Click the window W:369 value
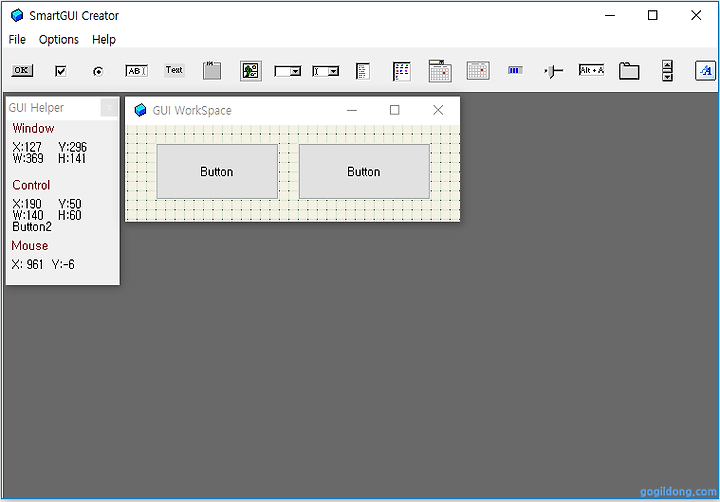 point(28,158)
